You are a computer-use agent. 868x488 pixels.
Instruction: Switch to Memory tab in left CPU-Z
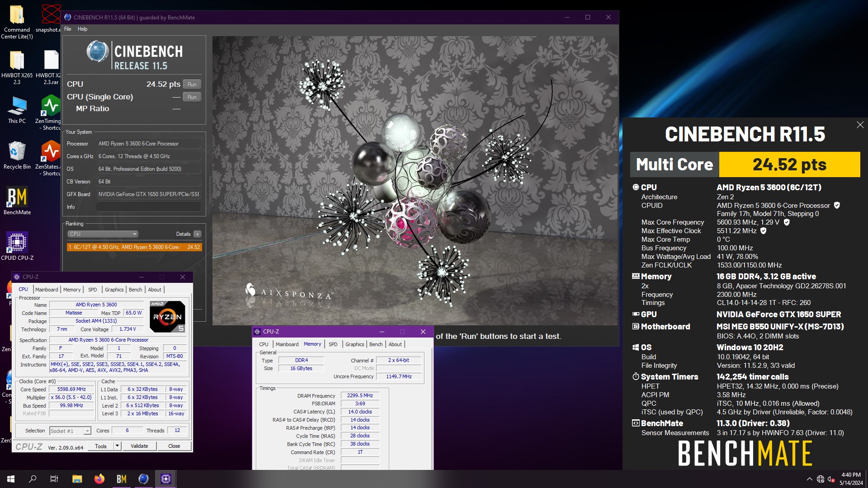tap(72, 290)
